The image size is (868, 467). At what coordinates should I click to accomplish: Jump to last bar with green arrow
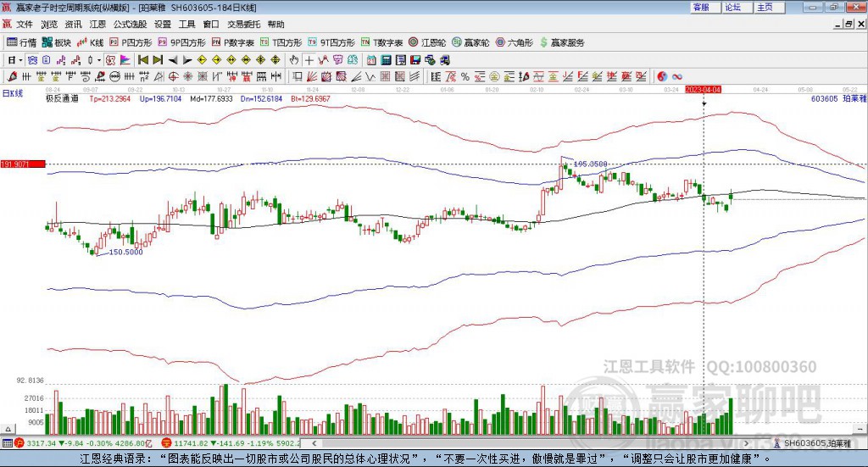click(x=158, y=60)
